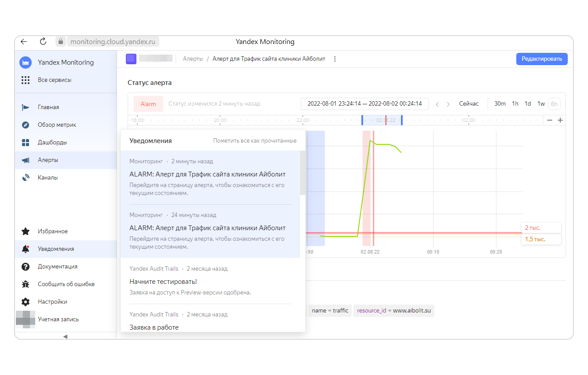Collapse the sidebar with the bottom arrow
This screenshot has height=375, width=588.
65,337
